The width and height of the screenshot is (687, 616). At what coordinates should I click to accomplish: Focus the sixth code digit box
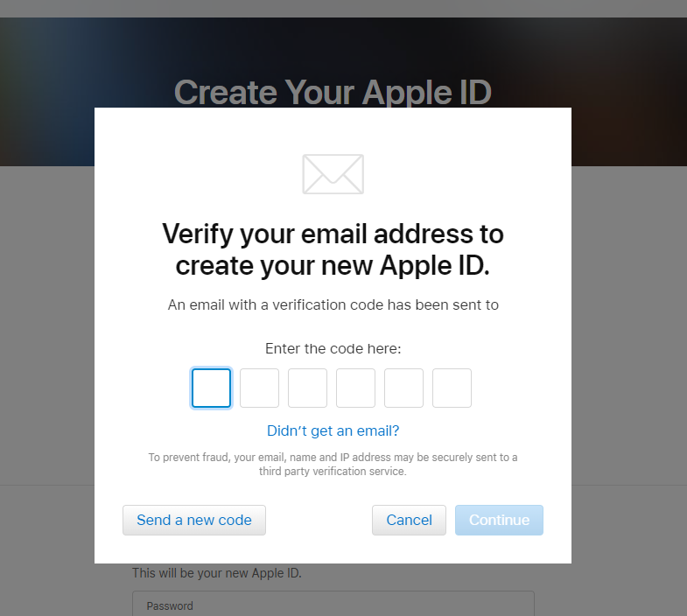452,388
